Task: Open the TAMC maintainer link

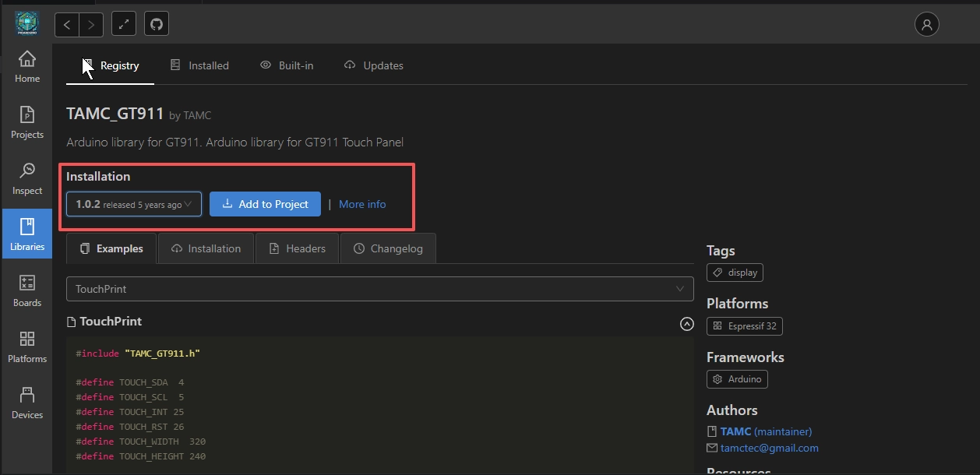Action: pyautogui.click(x=765, y=431)
